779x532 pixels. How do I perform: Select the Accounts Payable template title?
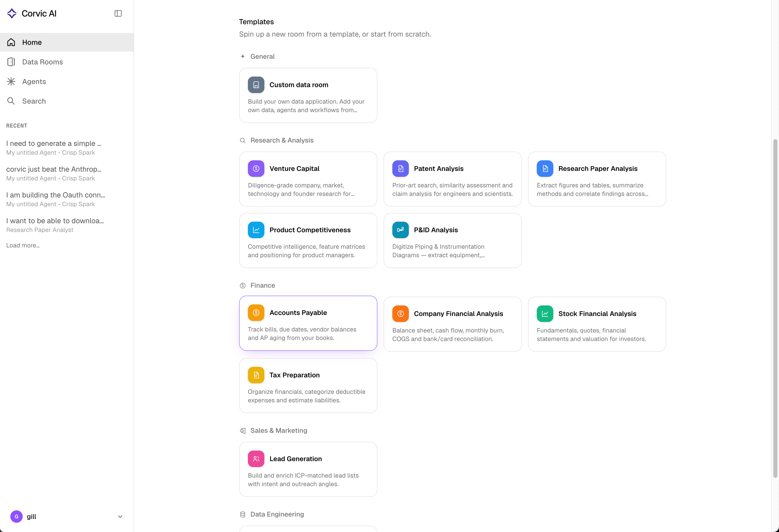(x=298, y=313)
